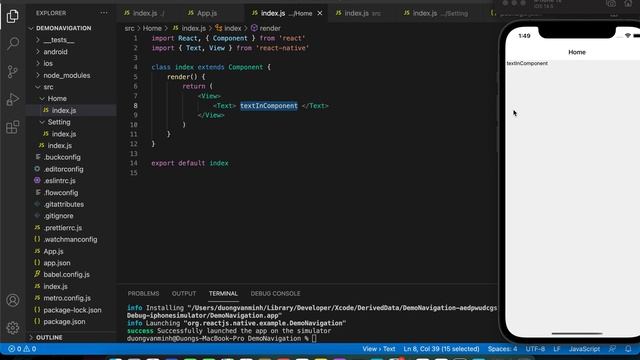This screenshot has width=640, height=360.
Task: Change indentation via Spaces: 4
Action: [502, 349]
